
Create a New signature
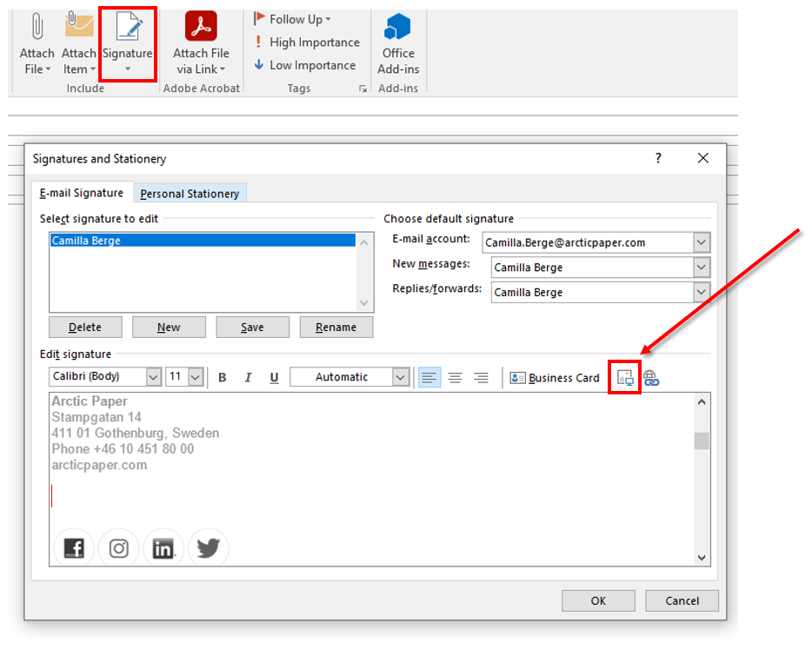pos(169,327)
